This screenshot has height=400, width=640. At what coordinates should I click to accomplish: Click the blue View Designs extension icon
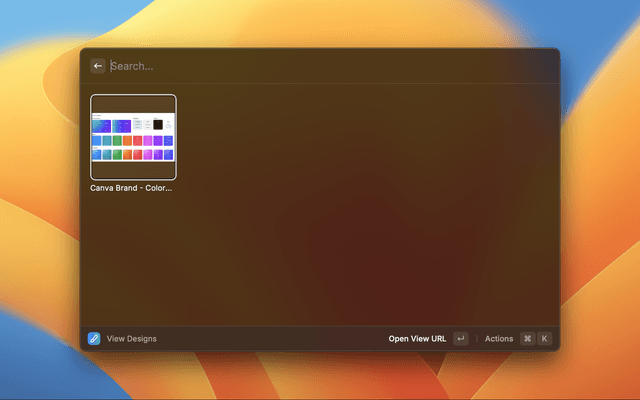94,339
